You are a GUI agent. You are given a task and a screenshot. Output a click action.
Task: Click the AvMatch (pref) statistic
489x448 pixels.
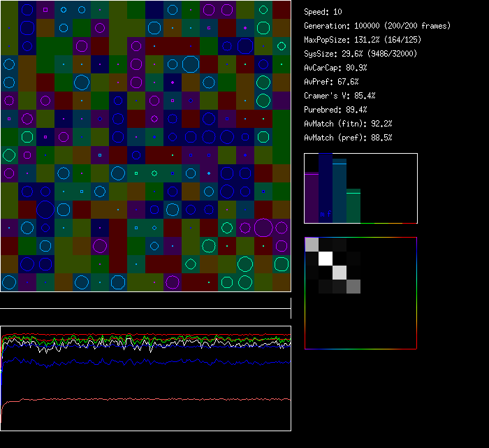tap(347, 138)
